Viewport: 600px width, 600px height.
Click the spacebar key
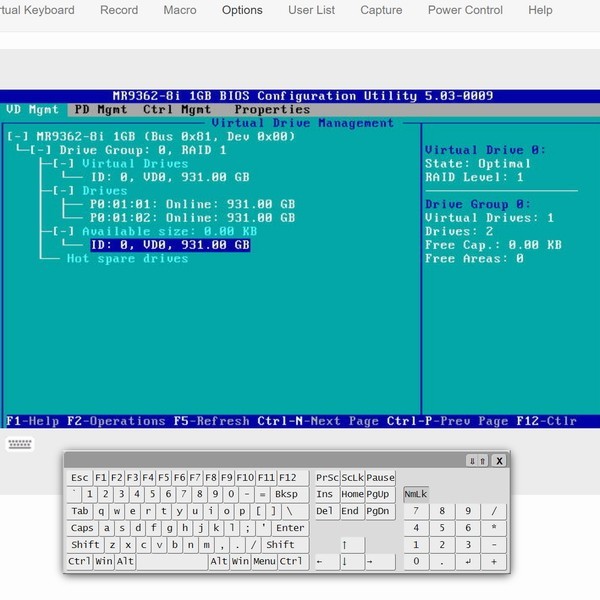tap(172, 561)
